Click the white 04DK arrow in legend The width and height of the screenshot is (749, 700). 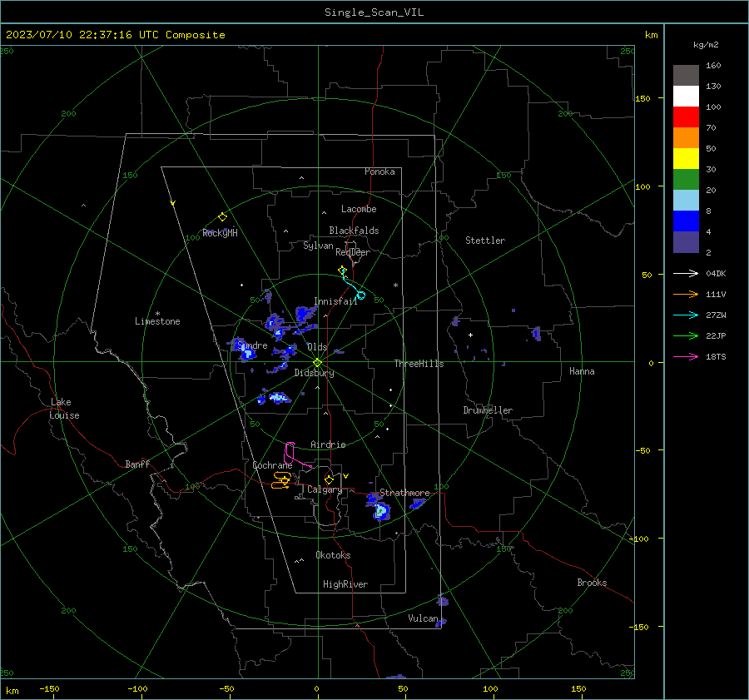point(686,273)
